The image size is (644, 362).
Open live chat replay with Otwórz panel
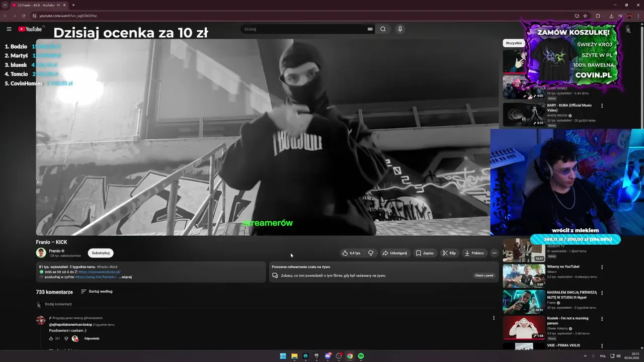point(484,276)
